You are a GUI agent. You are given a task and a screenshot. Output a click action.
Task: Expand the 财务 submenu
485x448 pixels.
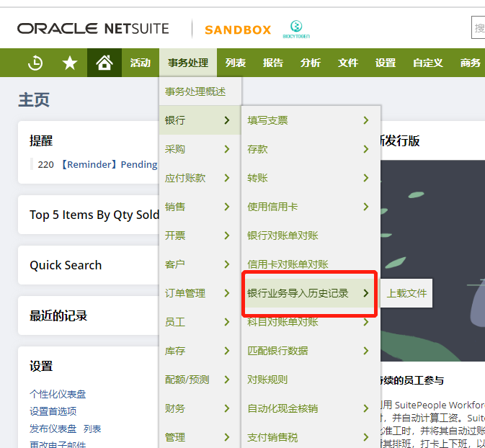click(x=200, y=408)
